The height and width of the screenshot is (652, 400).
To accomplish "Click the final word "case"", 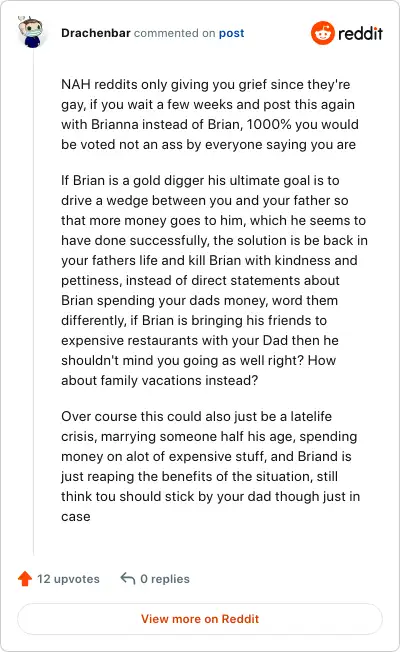I will pyautogui.click(x=76, y=517).
